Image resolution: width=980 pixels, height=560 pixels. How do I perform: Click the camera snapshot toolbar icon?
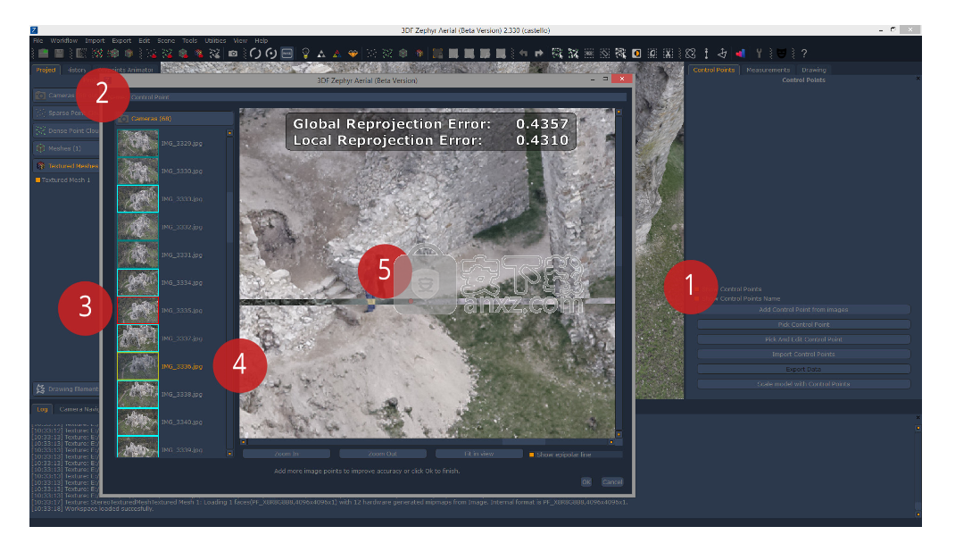pos(232,54)
